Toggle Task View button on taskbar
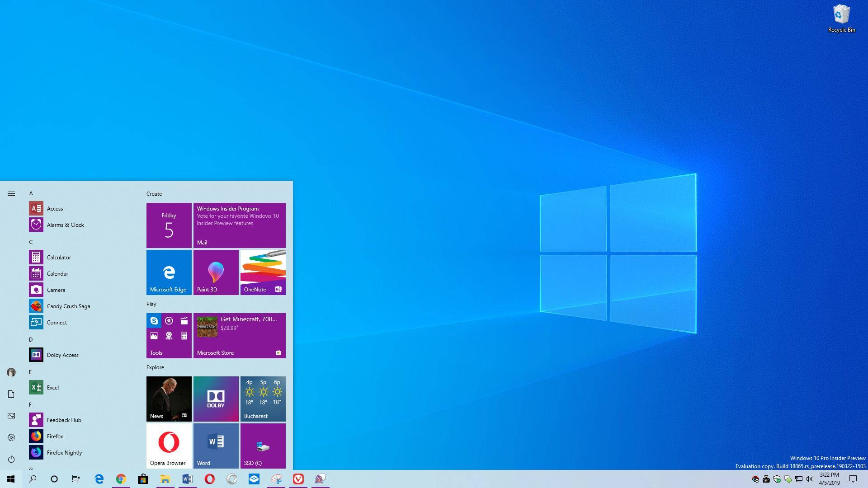 click(75, 479)
